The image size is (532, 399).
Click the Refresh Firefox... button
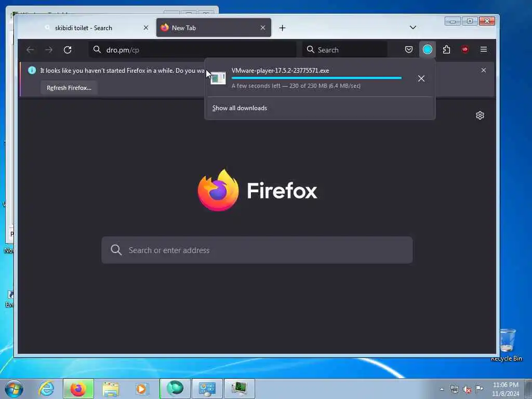[x=69, y=88]
